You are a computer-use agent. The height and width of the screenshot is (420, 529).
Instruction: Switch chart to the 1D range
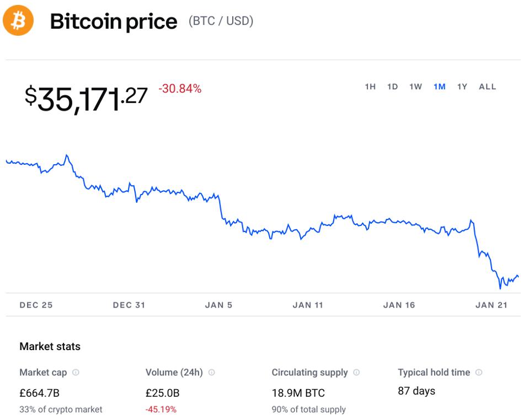(x=392, y=87)
